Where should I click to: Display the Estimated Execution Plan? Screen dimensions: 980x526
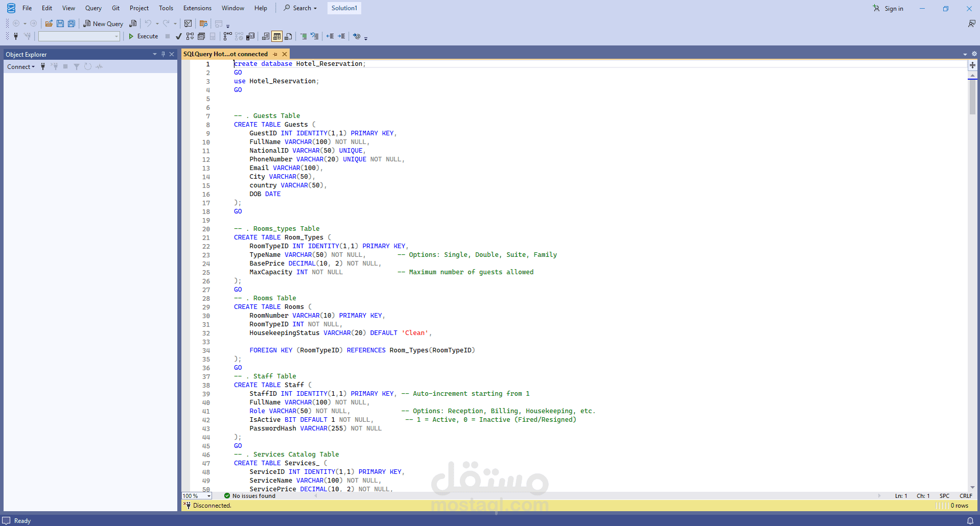tap(190, 36)
